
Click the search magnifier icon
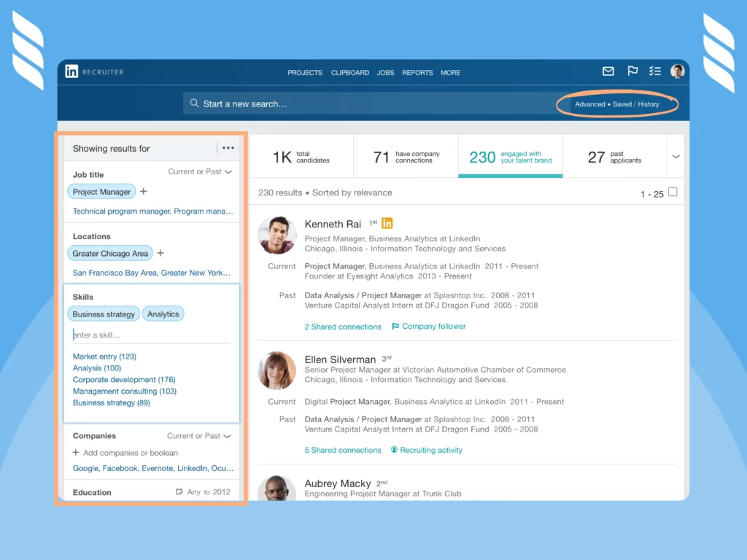pos(194,104)
